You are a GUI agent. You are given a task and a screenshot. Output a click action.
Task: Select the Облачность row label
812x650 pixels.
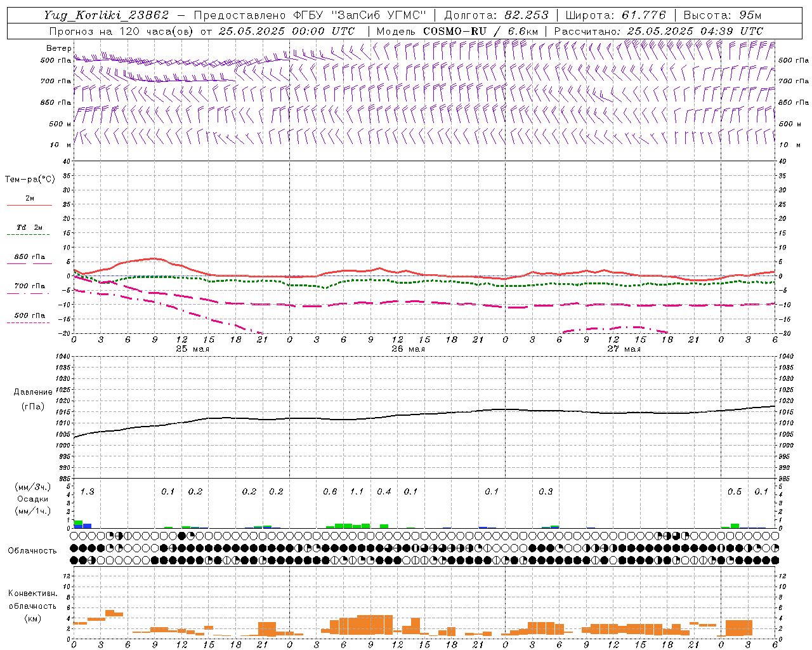pos(32,550)
